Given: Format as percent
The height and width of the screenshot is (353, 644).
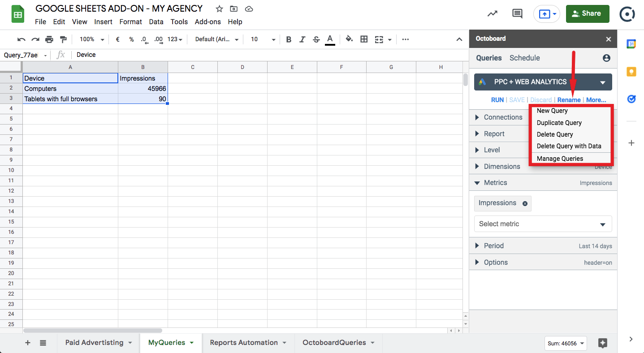Looking at the screenshot, I should tap(131, 39).
